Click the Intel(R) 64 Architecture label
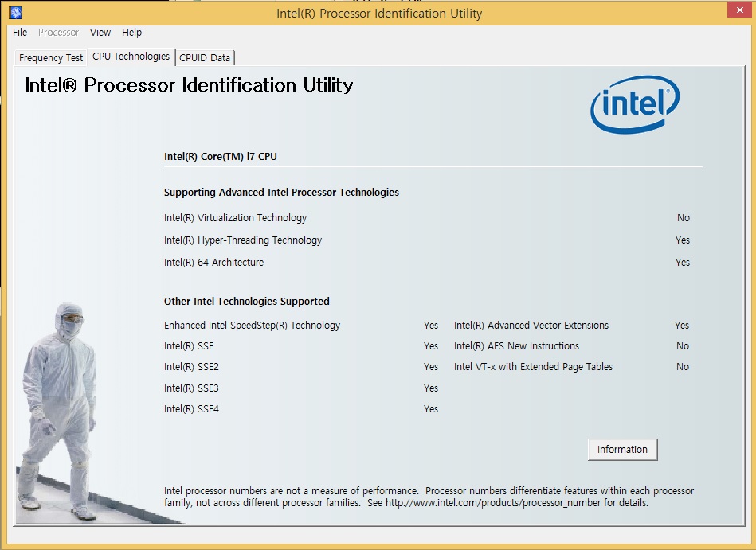Image resolution: width=756 pixels, height=550 pixels. point(214,263)
